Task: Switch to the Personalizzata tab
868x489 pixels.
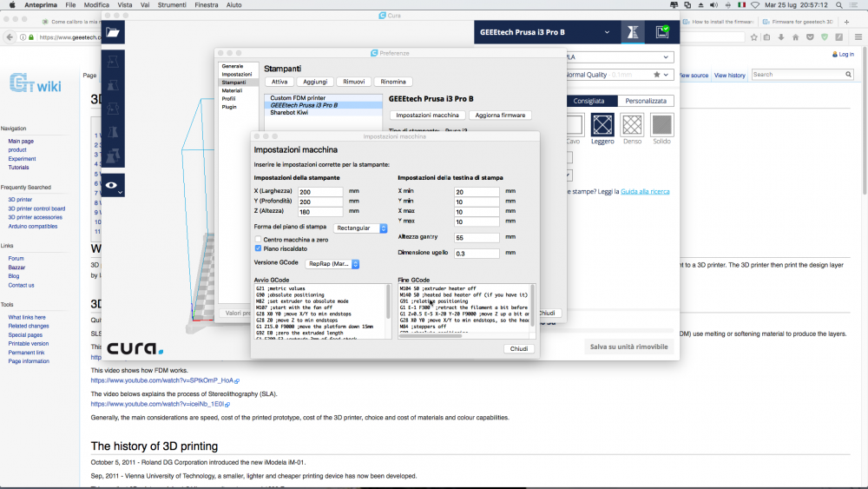Action: 645,101
